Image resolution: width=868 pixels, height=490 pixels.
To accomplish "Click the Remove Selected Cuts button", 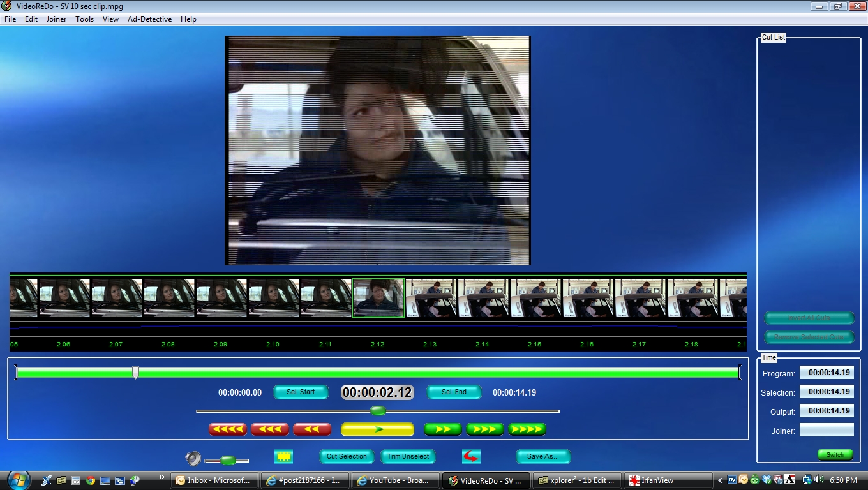I will pyautogui.click(x=809, y=337).
